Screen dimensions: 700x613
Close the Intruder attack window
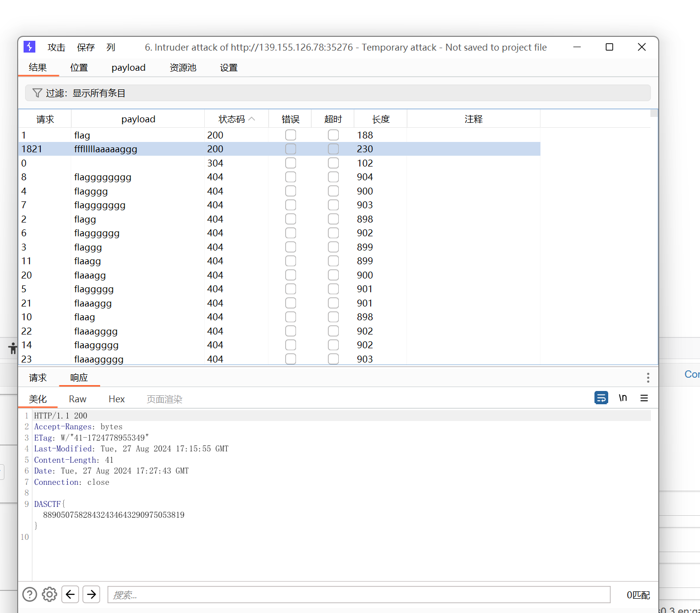642,47
